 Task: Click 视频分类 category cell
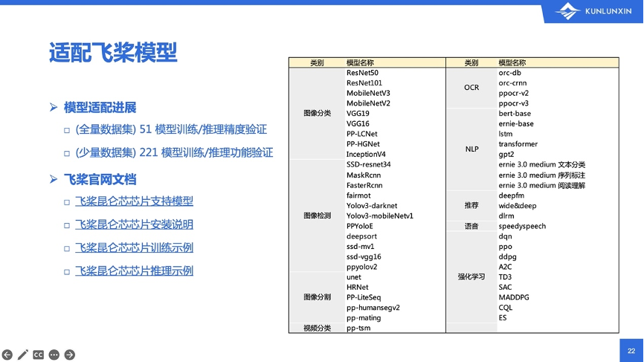tap(317, 329)
